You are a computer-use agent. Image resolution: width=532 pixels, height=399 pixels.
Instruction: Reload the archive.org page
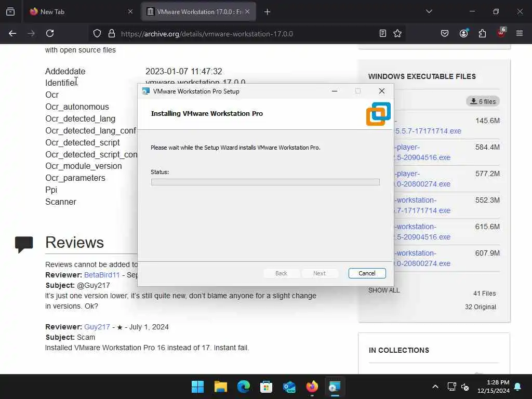coord(50,33)
